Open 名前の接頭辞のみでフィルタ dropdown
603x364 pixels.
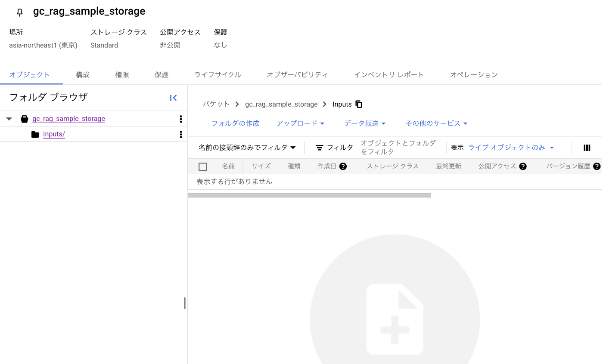tap(247, 148)
